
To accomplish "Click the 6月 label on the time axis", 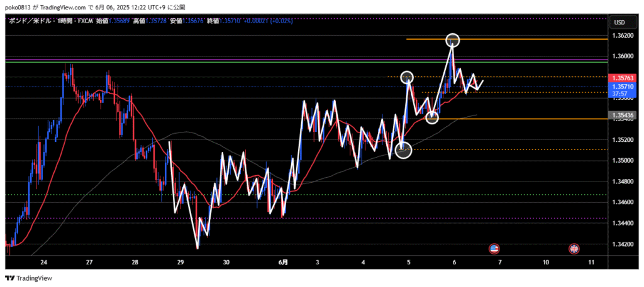I will click(284, 261).
